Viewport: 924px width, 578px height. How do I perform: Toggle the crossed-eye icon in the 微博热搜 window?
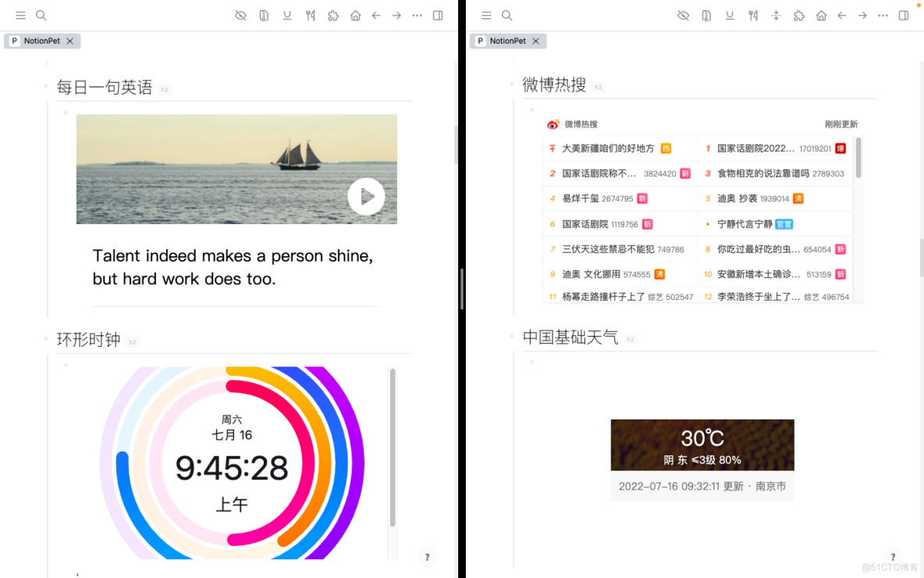[683, 16]
